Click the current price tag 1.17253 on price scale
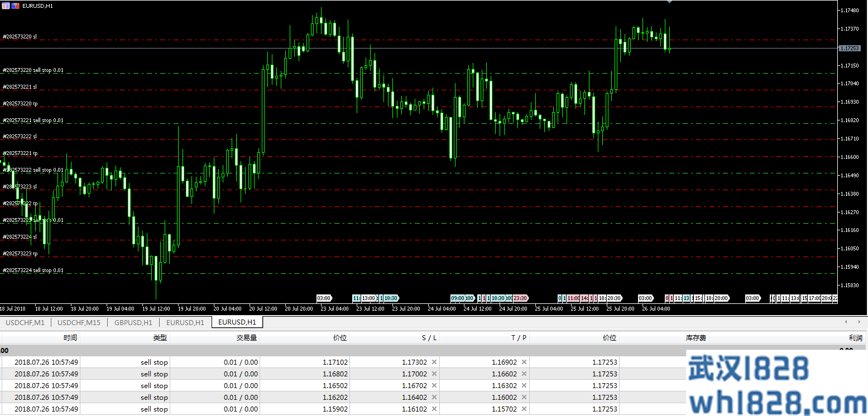Image resolution: width=868 pixels, height=416 pixels. 850,49
